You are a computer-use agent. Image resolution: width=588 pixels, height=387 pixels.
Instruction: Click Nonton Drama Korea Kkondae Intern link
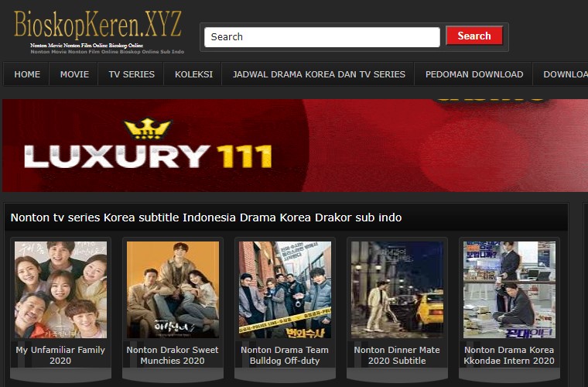pos(509,355)
